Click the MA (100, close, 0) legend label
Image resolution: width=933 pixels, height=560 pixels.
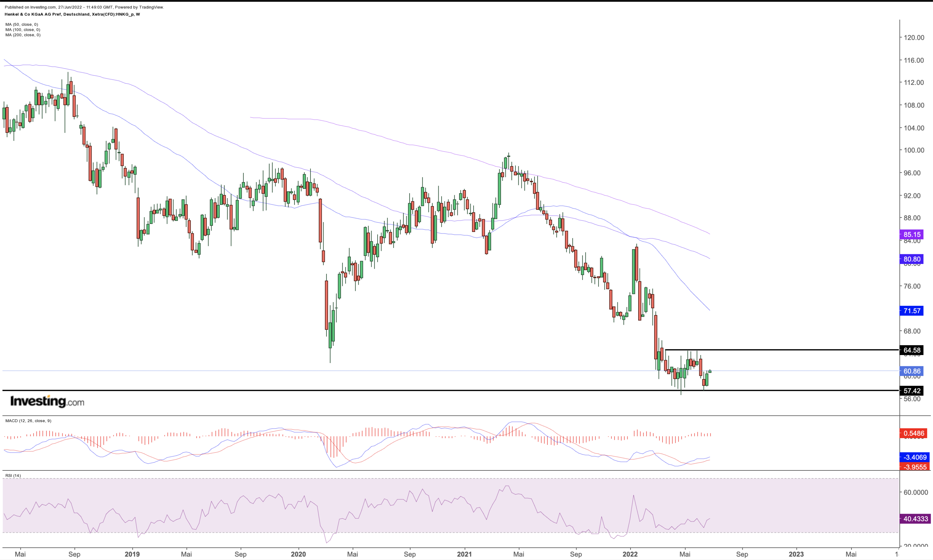click(x=23, y=29)
